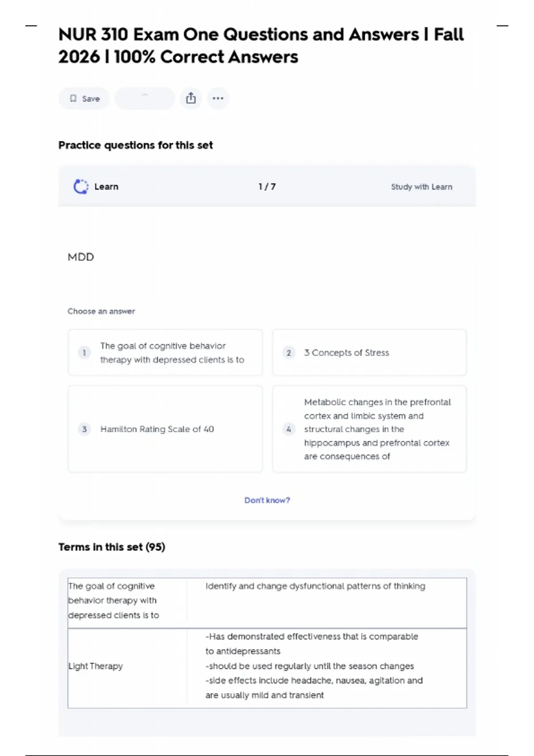
Task: Click the number 4 answer badge
Action: pos(289,429)
